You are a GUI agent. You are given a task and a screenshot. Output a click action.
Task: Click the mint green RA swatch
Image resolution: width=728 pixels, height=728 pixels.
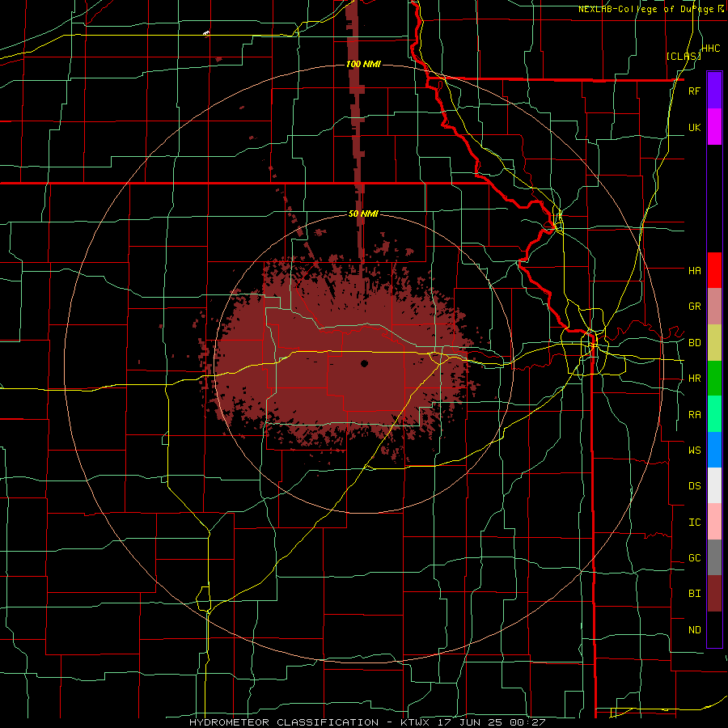click(x=714, y=414)
